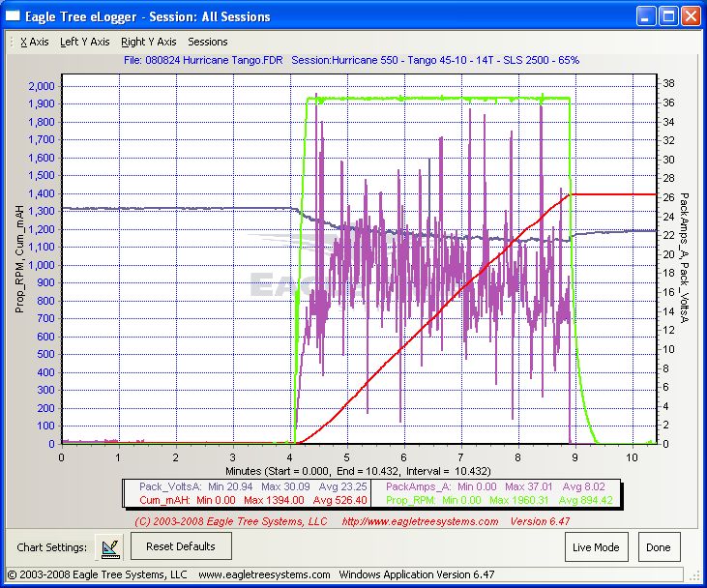
Task: Click the Max 1960.31 Prop_RPM value
Action: coord(519,500)
